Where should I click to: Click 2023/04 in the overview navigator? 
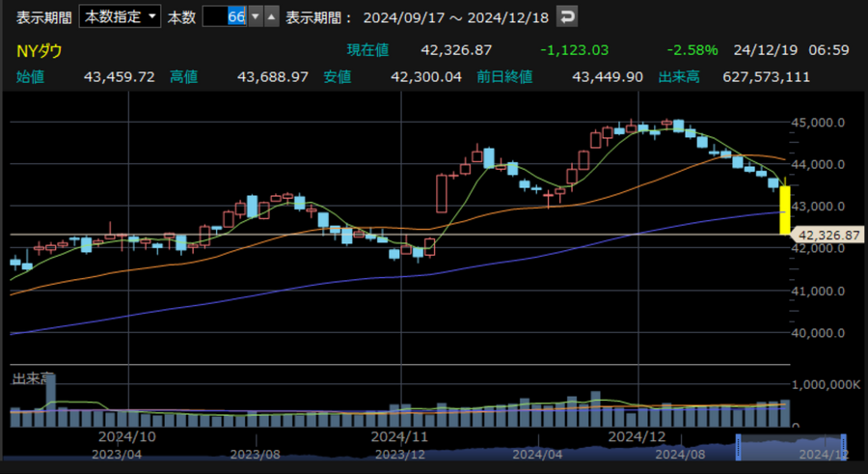[117, 455]
